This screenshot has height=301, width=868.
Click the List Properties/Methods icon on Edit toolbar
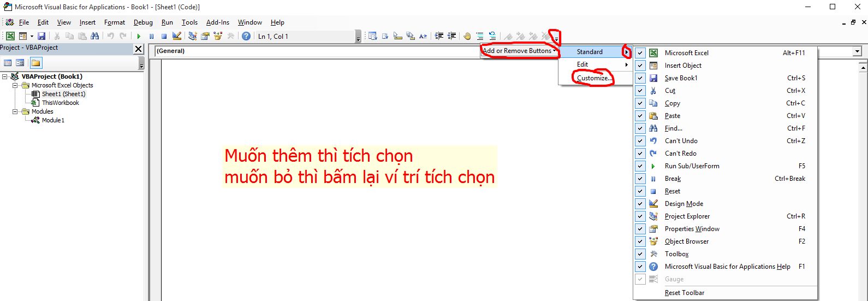click(373, 36)
